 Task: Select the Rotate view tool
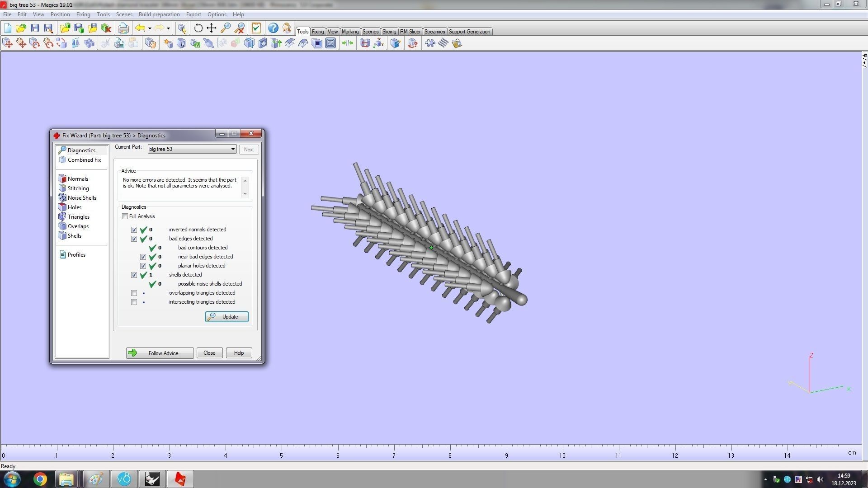pos(198,28)
